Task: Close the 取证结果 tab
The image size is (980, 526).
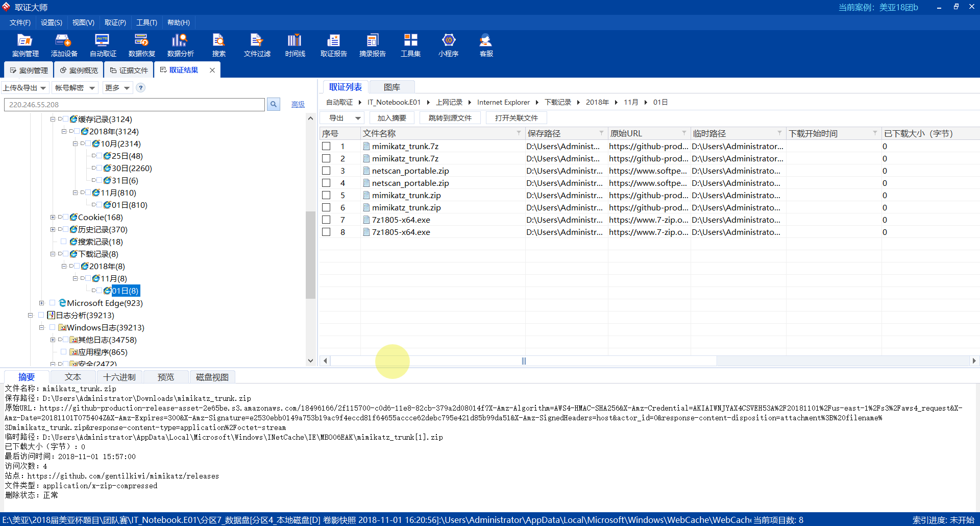Action: [x=212, y=70]
